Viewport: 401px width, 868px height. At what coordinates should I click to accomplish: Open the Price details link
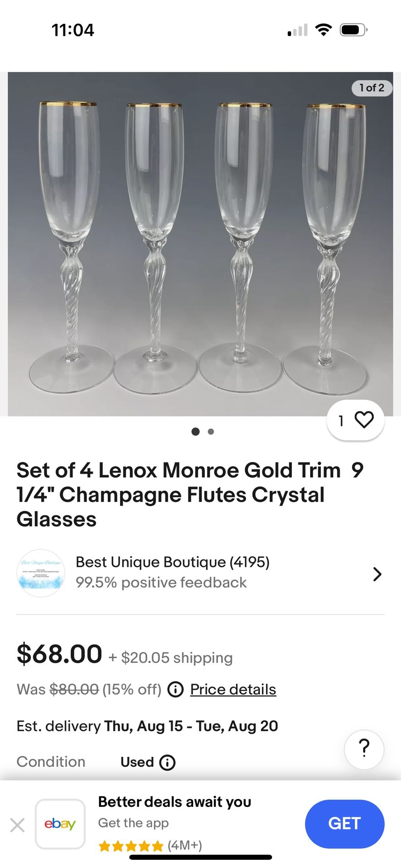click(x=233, y=689)
